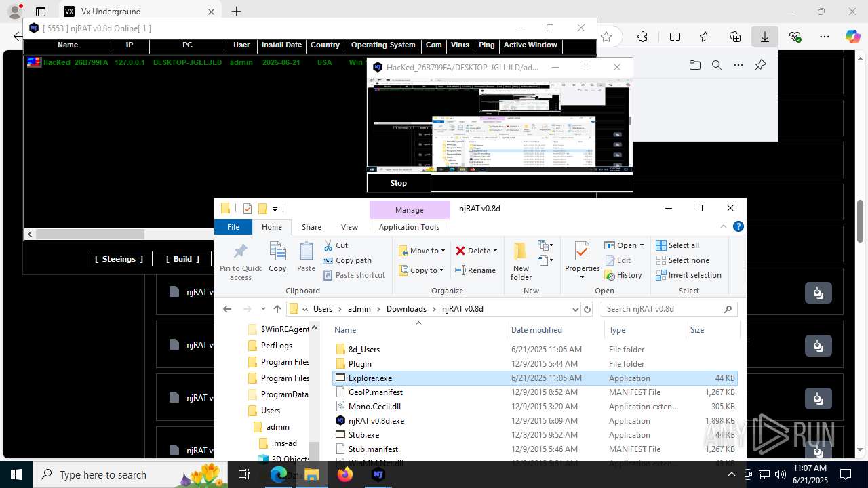
Task: Click Edge Downloads toolbar icon
Action: click(x=765, y=37)
